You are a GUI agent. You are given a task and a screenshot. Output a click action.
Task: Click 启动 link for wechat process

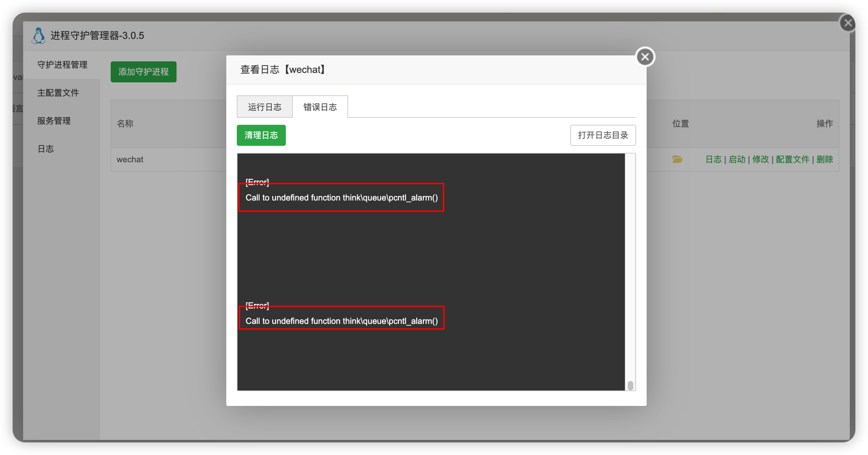coord(737,159)
